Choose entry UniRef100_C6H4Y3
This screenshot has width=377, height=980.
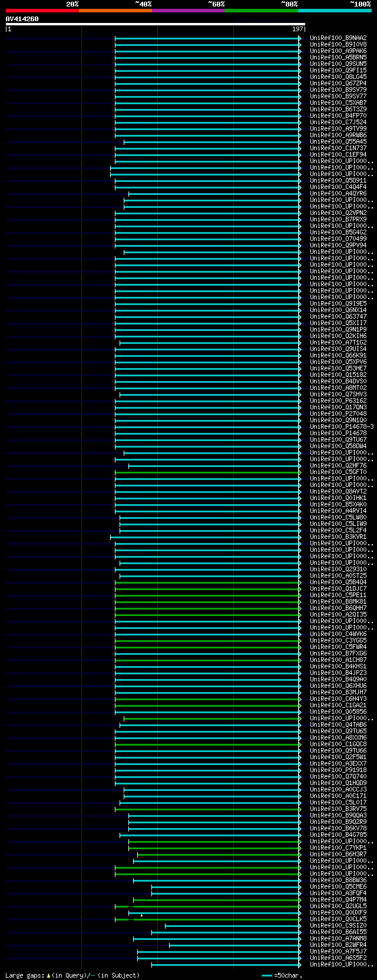338,698
